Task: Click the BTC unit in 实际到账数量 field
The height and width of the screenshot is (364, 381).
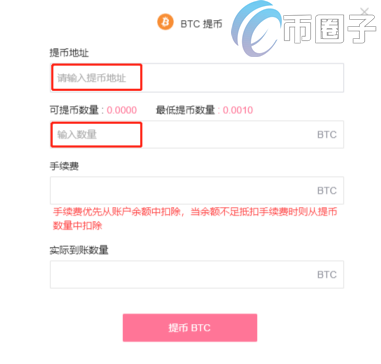Action: point(327,275)
